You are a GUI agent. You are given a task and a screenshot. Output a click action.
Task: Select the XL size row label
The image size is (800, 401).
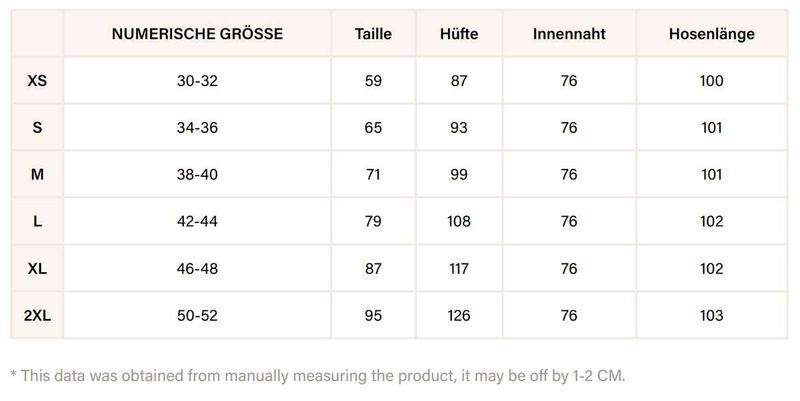37,268
